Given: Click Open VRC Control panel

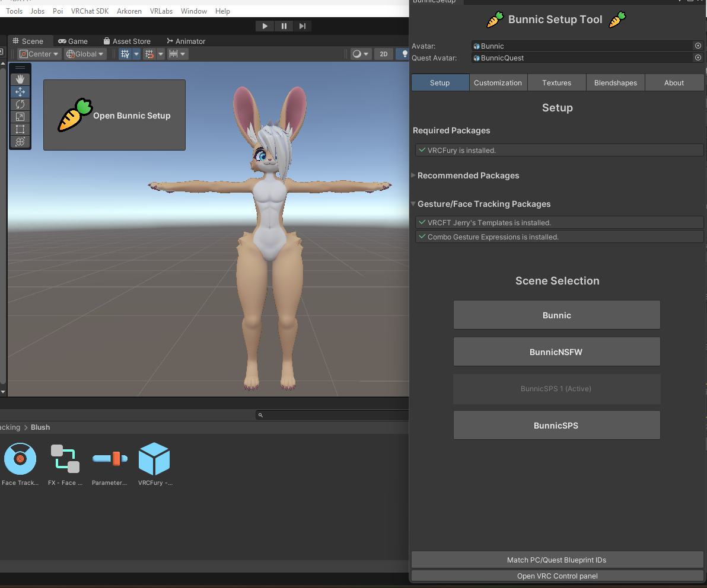Looking at the screenshot, I should pyautogui.click(x=557, y=576).
